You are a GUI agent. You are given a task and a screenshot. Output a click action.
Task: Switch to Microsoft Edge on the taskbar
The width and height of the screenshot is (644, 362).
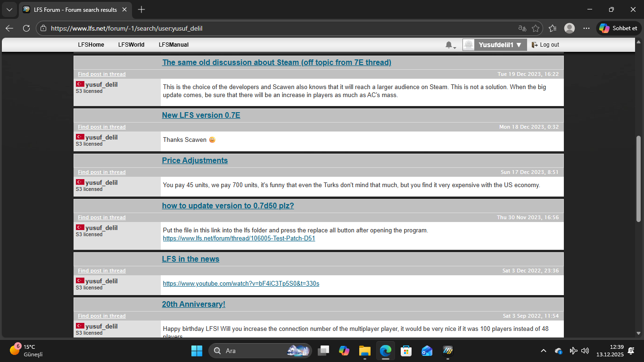click(x=386, y=351)
